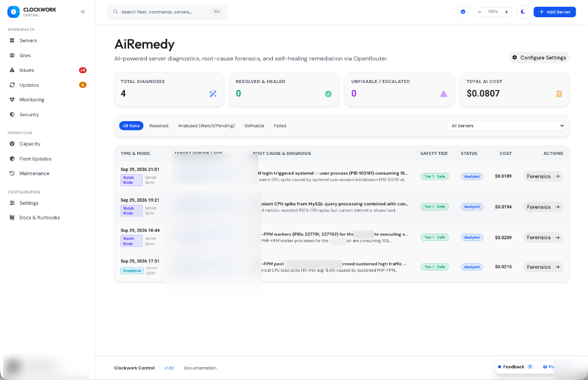Click Watch Mode badge on 19:21 row
Screen dimensions: 588x380
coord(131,211)
